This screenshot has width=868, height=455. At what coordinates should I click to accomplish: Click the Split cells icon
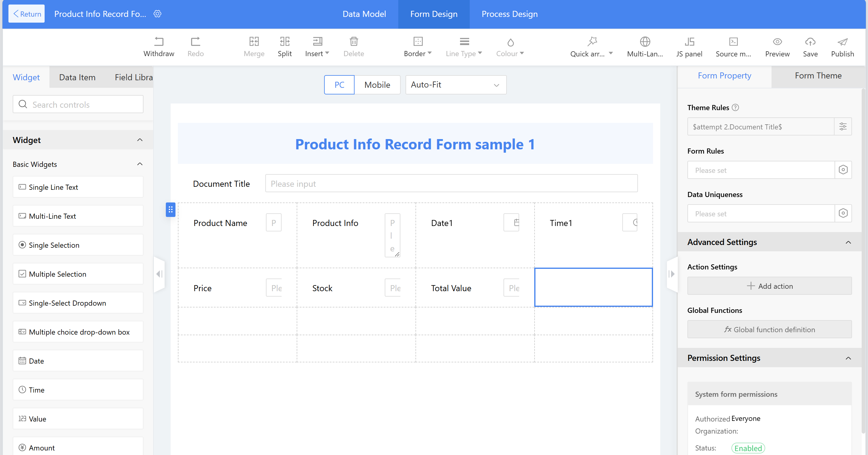point(284,41)
